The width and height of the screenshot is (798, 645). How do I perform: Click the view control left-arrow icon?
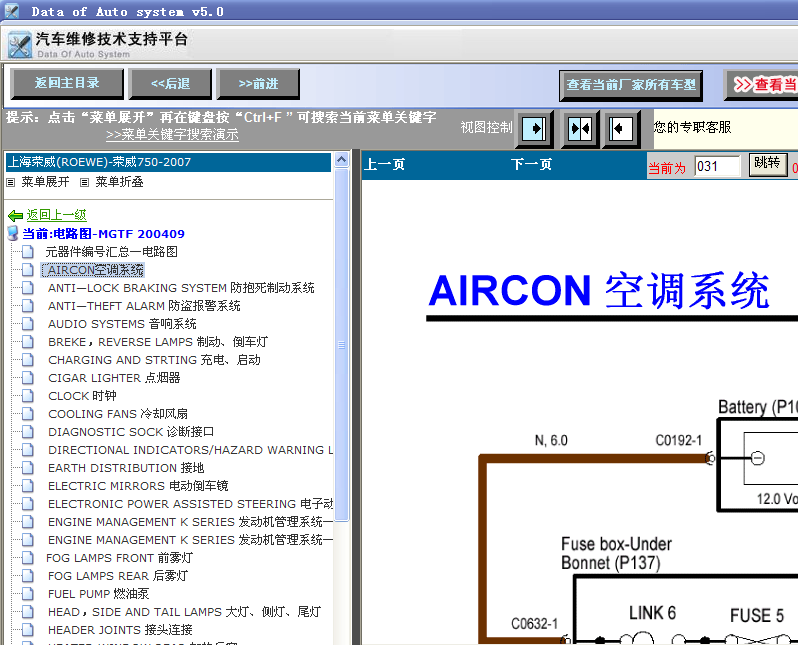[x=621, y=129]
